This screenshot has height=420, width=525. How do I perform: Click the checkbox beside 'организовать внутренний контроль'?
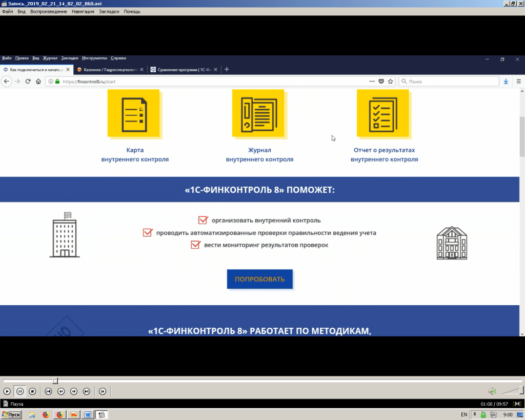[x=203, y=221]
